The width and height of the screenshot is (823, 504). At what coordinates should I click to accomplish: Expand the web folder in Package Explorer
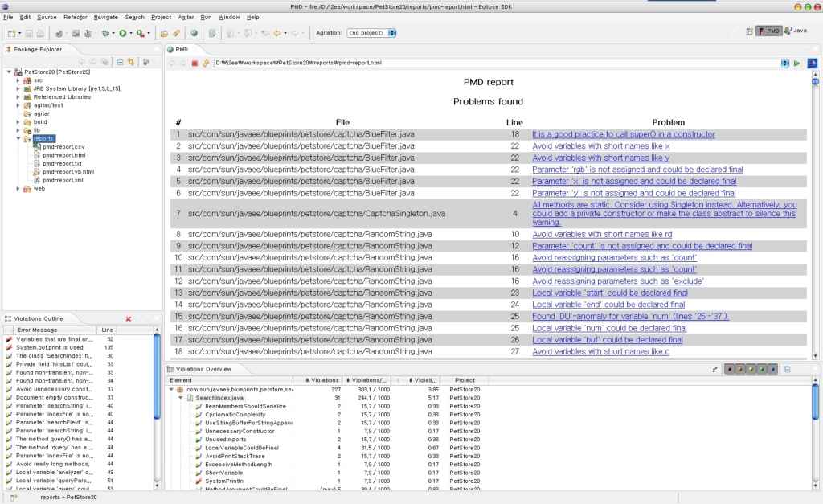18,188
